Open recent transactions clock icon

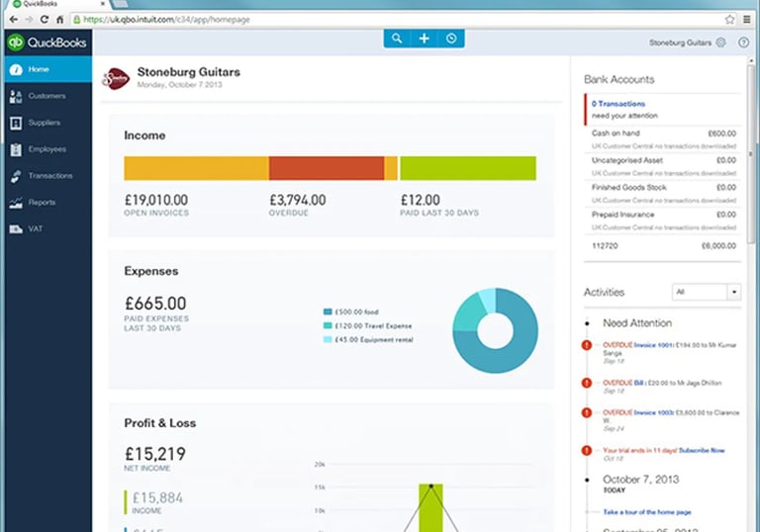click(x=451, y=39)
